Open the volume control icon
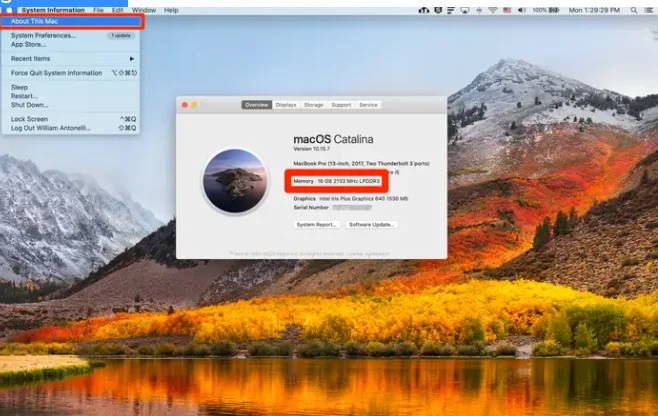 click(522, 10)
